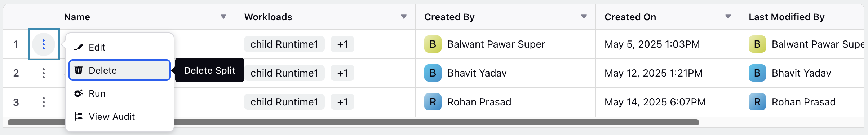Image resolution: width=868 pixels, height=135 pixels.
Task: Click the Last Modified By column header
Action: point(787,17)
